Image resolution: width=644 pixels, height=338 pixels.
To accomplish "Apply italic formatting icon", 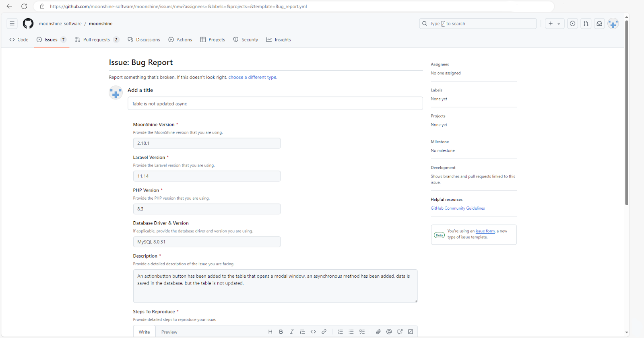I will [292, 332].
